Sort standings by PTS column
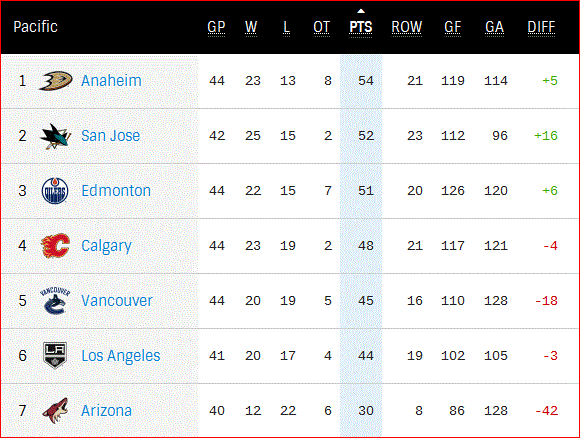Screen dimensions: 580x438 [361, 27]
